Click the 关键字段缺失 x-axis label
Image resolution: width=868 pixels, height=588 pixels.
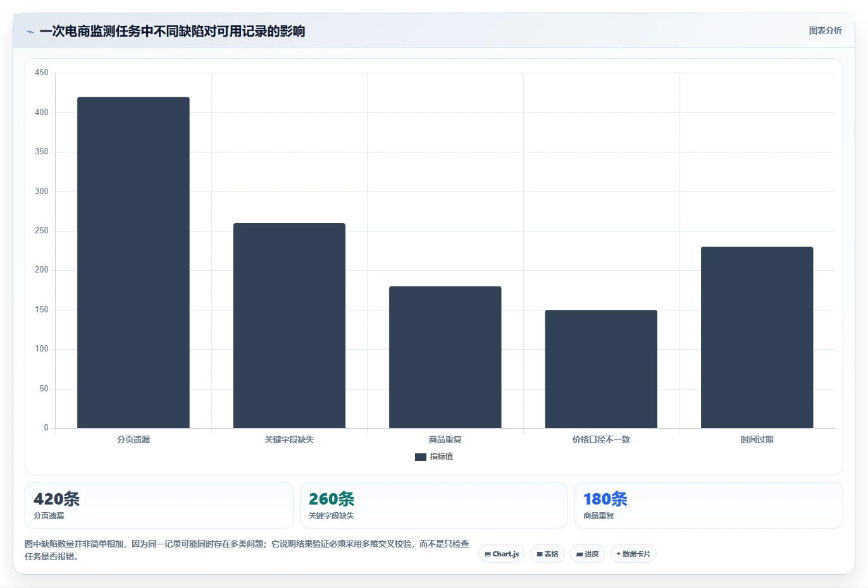(289, 439)
